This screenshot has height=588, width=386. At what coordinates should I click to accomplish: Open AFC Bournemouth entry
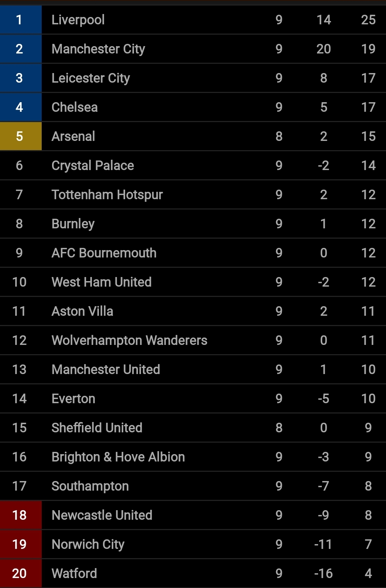193,253
